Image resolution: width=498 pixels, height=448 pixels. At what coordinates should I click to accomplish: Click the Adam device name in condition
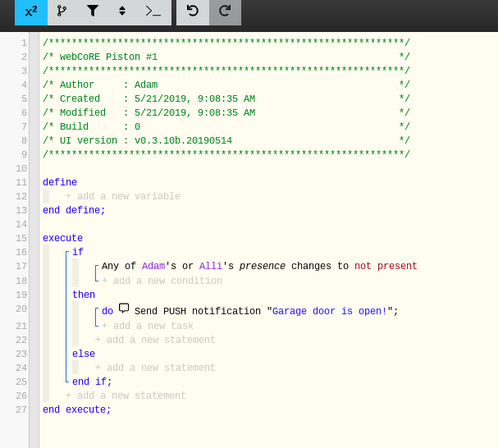(153, 266)
